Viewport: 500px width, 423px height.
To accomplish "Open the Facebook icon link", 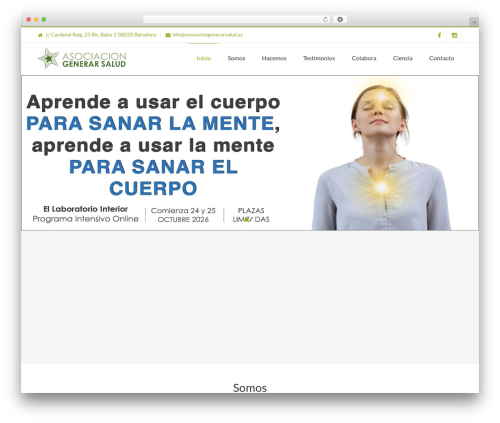I will (x=439, y=35).
